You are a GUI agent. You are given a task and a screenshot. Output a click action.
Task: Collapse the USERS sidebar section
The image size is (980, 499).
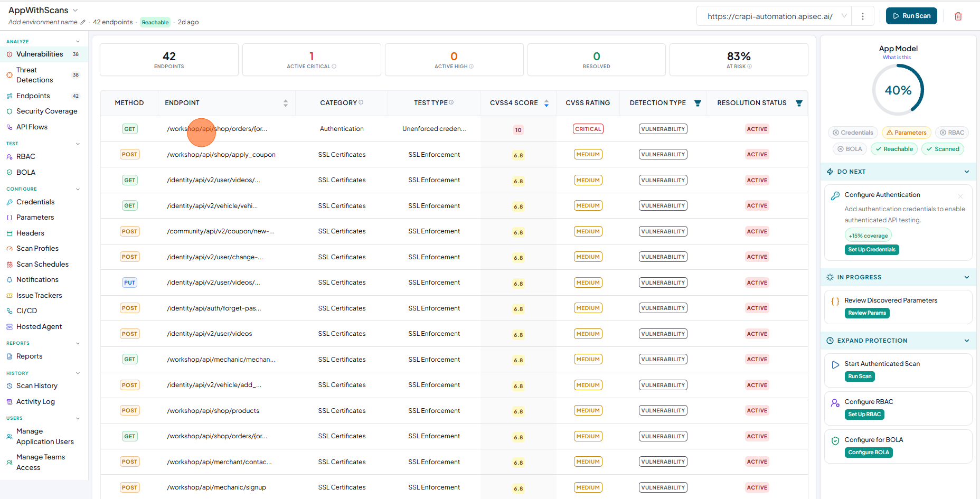pyautogui.click(x=78, y=418)
